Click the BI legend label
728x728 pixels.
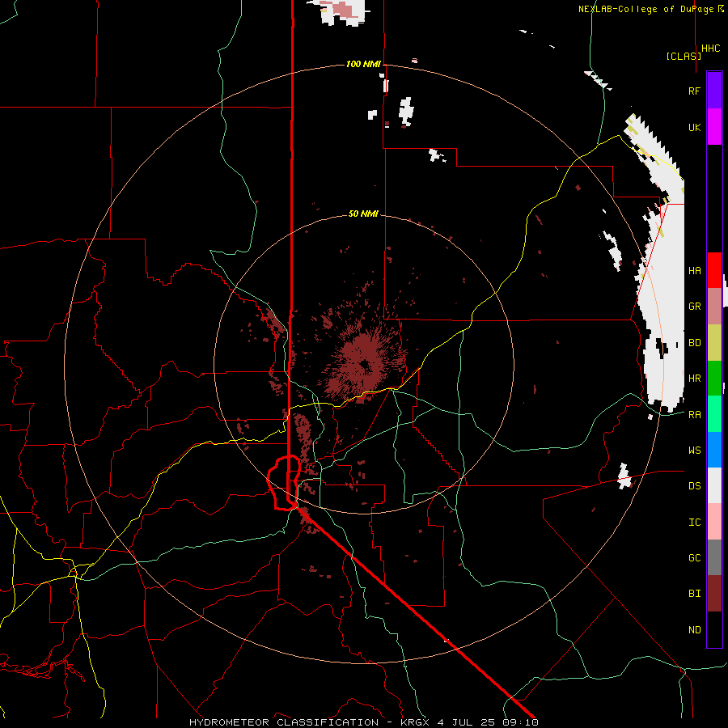click(x=695, y=594)
